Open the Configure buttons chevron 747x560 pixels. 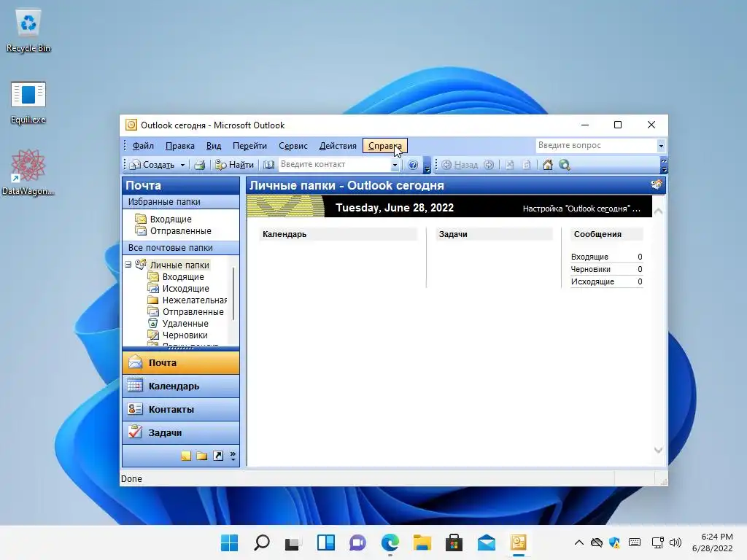point(233,456)
